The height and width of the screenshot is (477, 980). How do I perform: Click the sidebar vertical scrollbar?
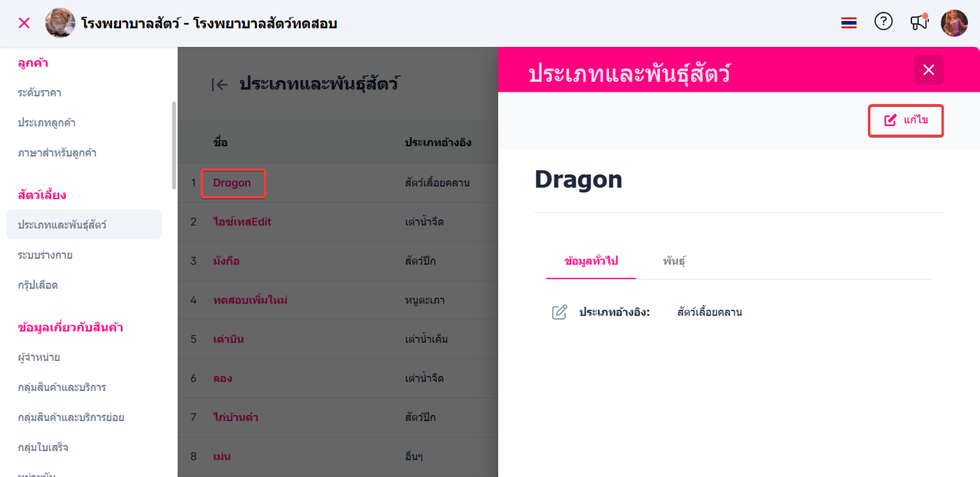click(x=174, y=145)
